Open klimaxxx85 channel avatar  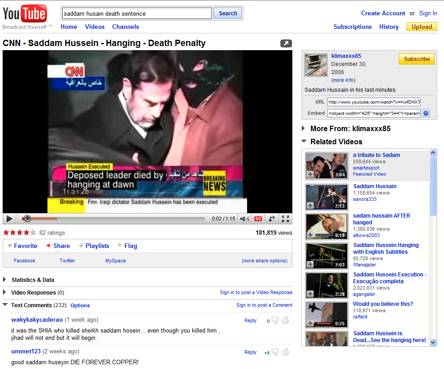(316, 65)
